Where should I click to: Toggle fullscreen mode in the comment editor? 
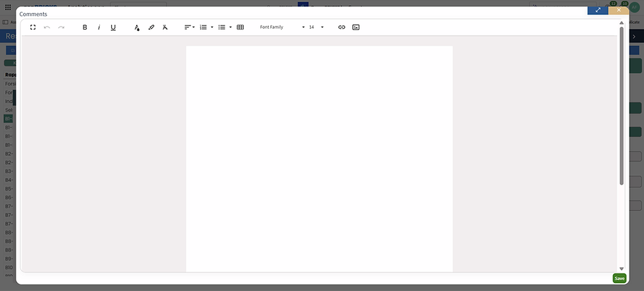33,27
